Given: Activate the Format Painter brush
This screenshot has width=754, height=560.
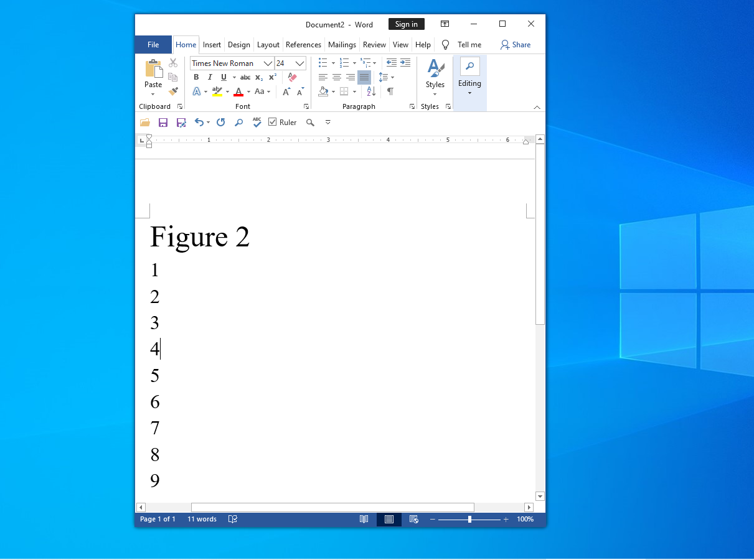Looking at the screenshot, I should [x=173, y=91].
